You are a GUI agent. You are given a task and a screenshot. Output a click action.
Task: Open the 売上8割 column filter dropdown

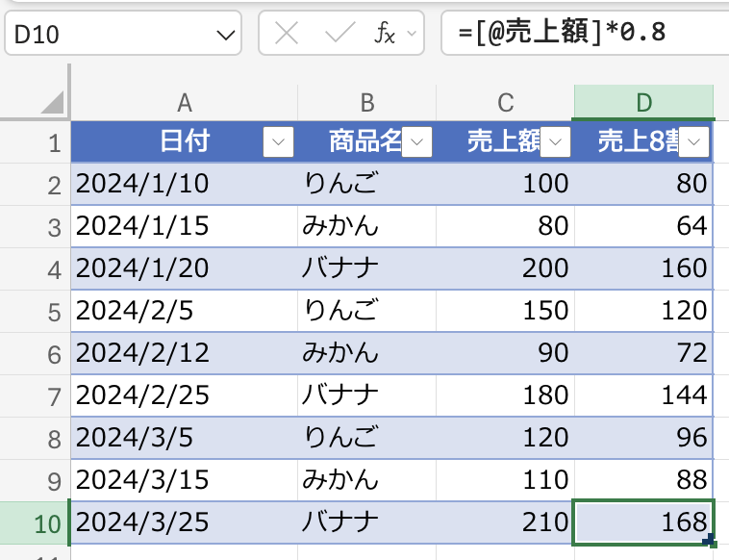(x=695, y=143)
